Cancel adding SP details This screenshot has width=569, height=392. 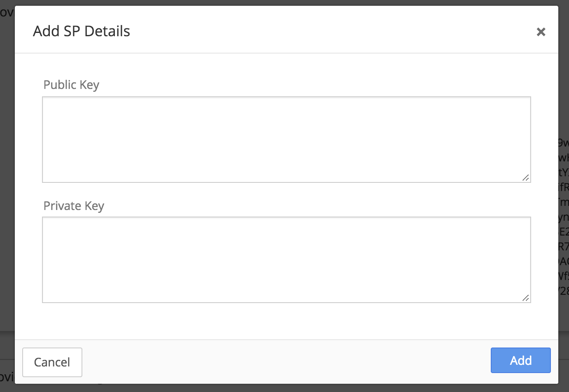[x=52, y=362]
